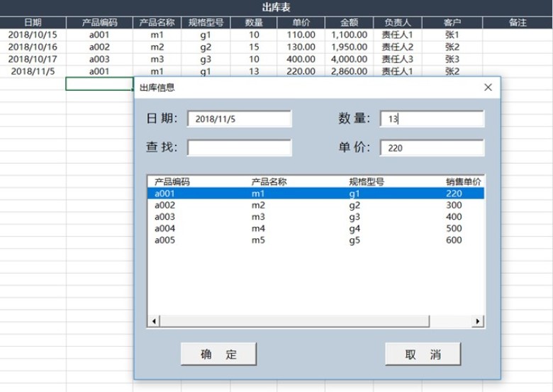
Task: Select cell with date 2018/10/15
Action: 33,35
